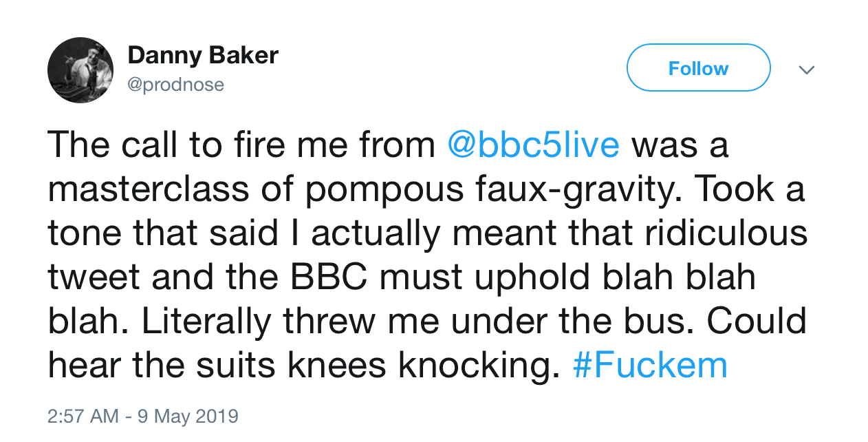This screenshot has height=442, width=868.
Task: Open the @bbc5live mention link
Action: [534, 146]
